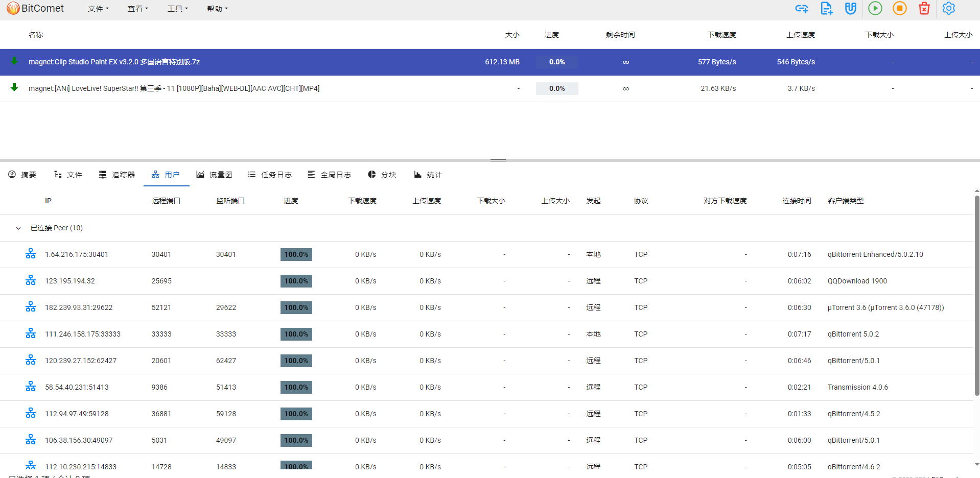This screenshot has width=980, height=478.
Task: Click remote port 25695 cell
Action: (161, 281)
